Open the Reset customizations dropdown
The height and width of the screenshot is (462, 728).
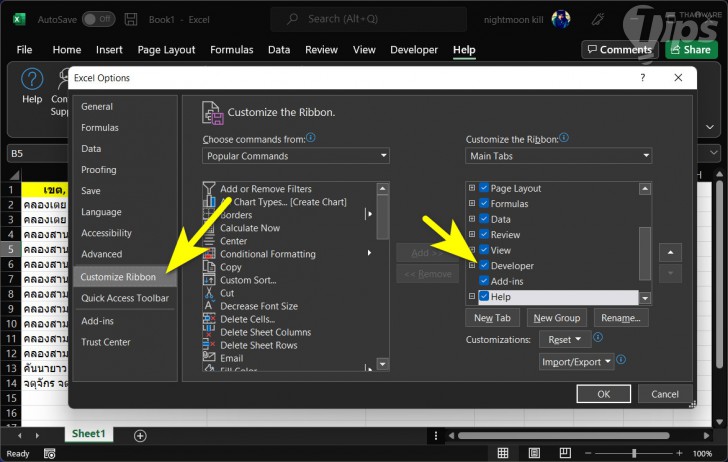[565, 339]
